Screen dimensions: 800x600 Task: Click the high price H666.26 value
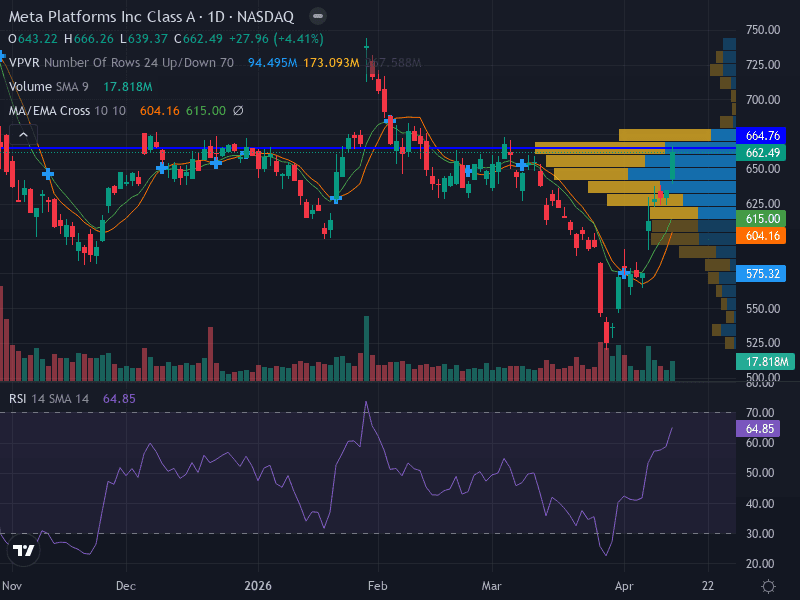tap(88, 39)
